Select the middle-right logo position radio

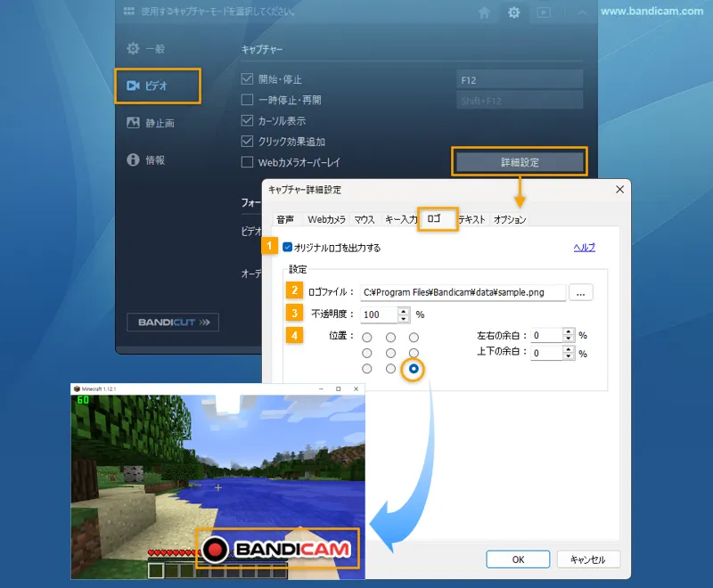coord(414,353)
